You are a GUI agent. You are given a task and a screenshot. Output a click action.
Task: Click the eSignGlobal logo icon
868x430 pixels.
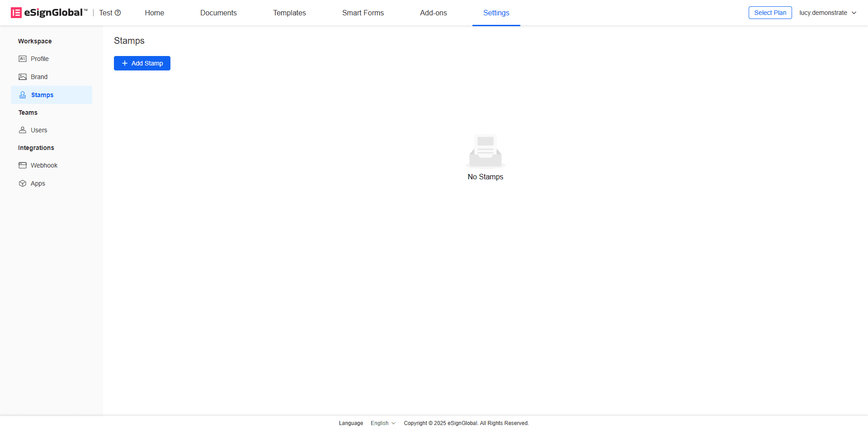(x=16, y=13)
